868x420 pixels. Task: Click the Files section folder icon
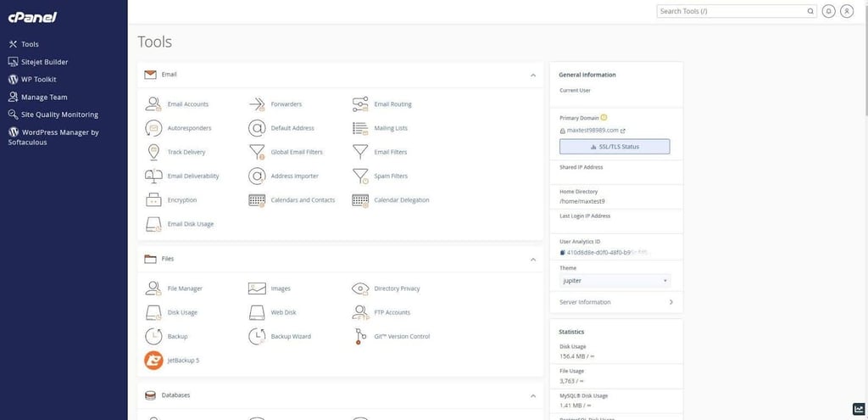coord(150,259)
